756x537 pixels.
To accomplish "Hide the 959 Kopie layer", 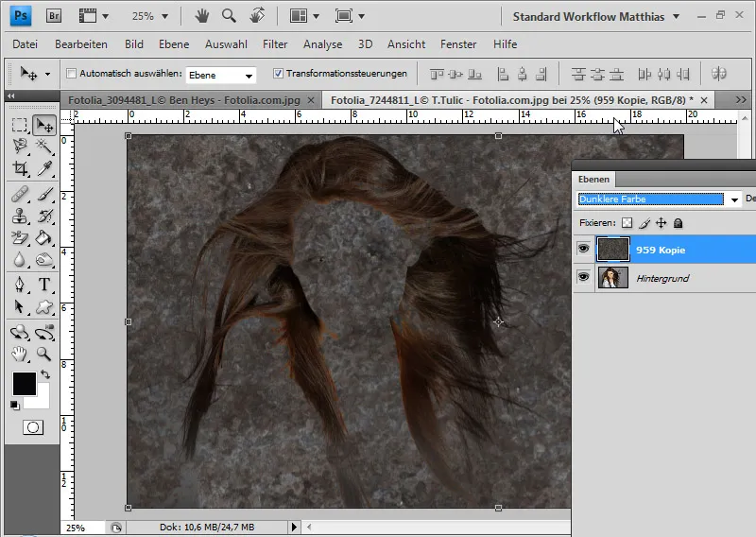I will point(583,249).
